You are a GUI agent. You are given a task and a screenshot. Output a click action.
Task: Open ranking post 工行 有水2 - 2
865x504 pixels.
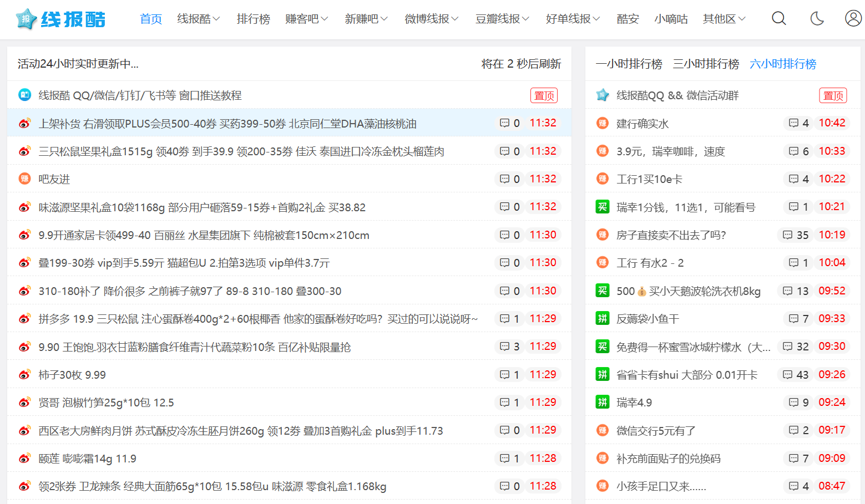pos(650,263)
